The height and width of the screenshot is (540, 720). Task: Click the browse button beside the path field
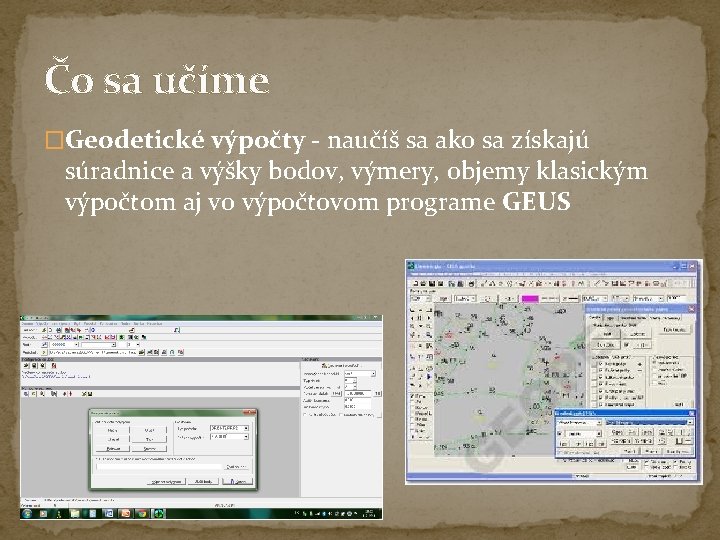coord(236,467)
